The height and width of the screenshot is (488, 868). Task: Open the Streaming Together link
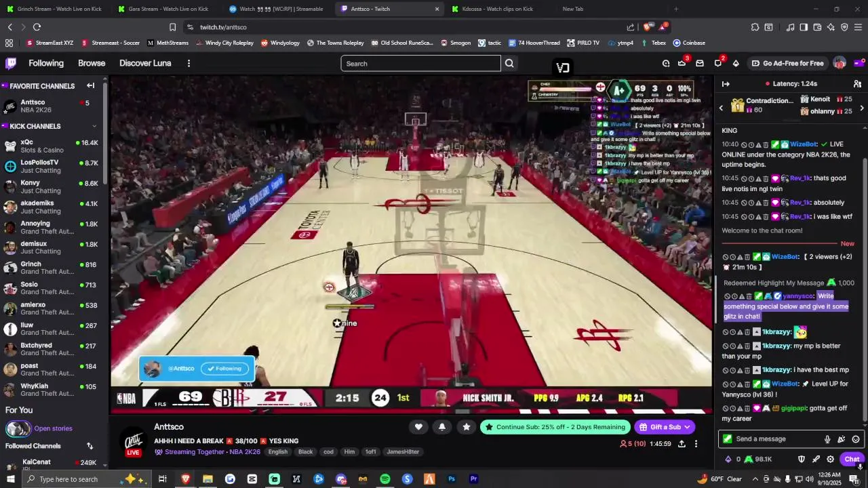(194, 452)
